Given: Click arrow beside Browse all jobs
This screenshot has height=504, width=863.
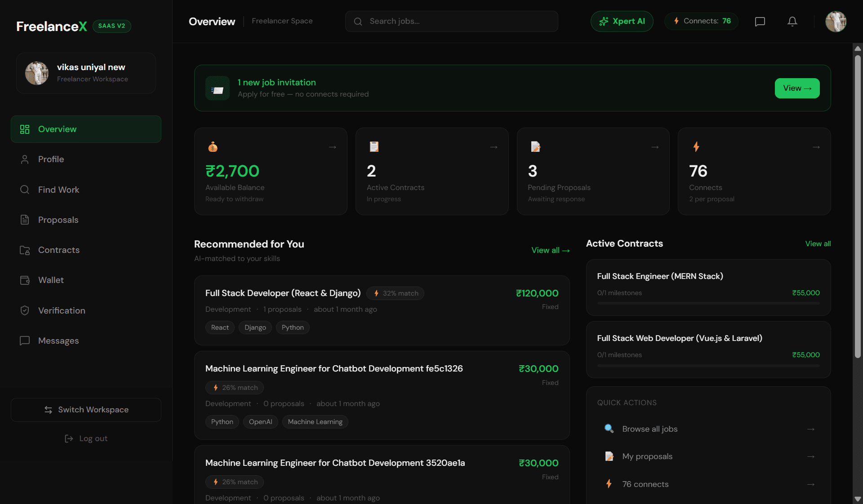Looking at the screenshot, I should [811, 429].
